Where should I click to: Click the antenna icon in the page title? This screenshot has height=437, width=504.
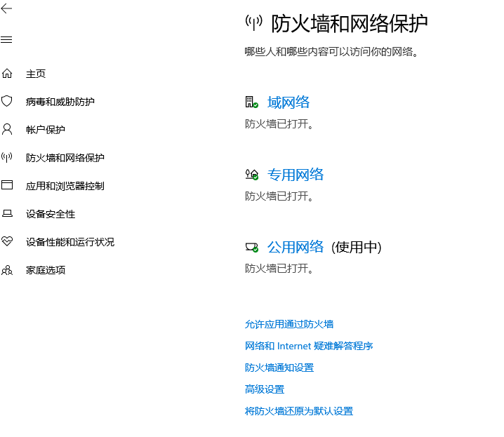[x=253, y=23]
